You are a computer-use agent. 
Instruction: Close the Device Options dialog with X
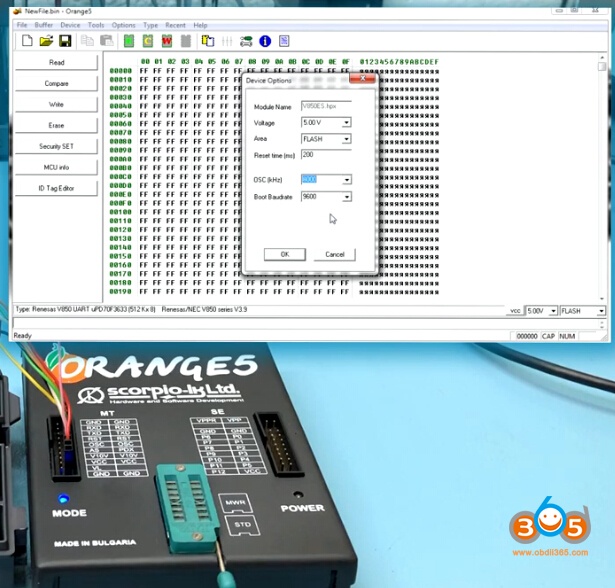click(363, 78)
